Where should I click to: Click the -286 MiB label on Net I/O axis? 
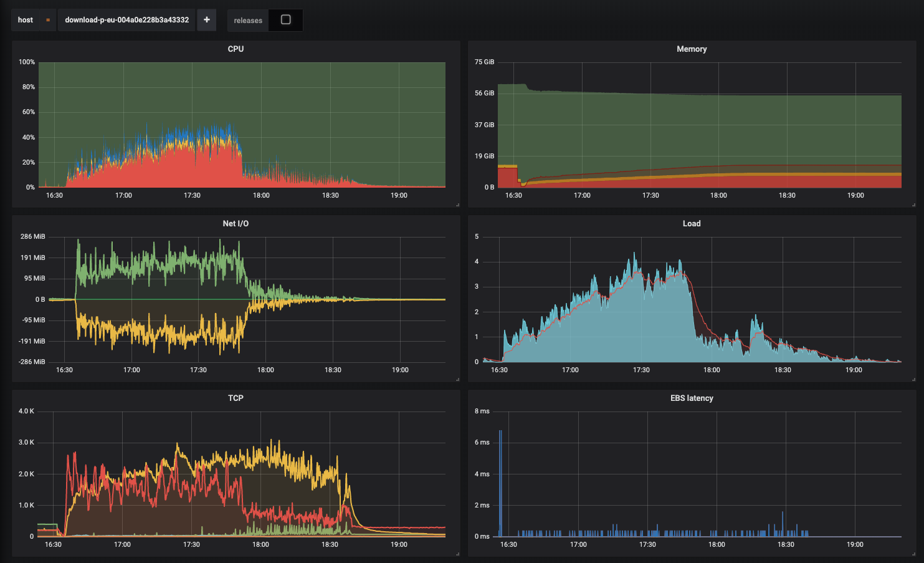31,362
